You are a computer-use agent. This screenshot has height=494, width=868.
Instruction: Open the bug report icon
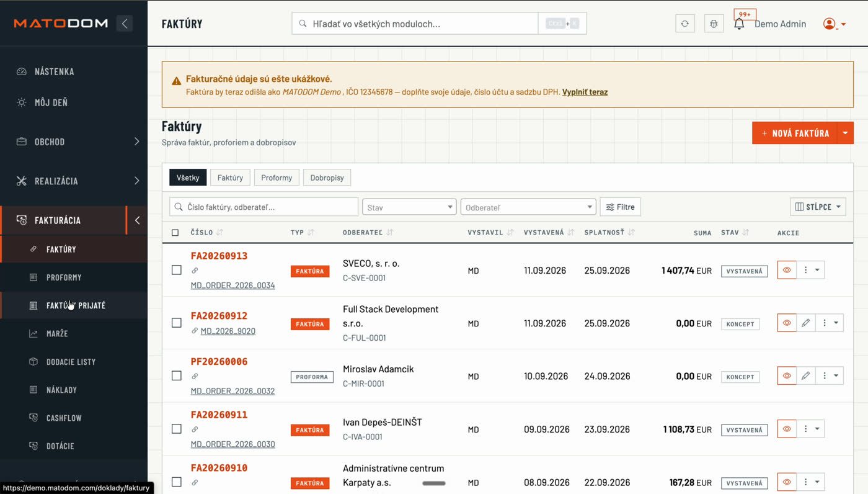coord(714,24)
